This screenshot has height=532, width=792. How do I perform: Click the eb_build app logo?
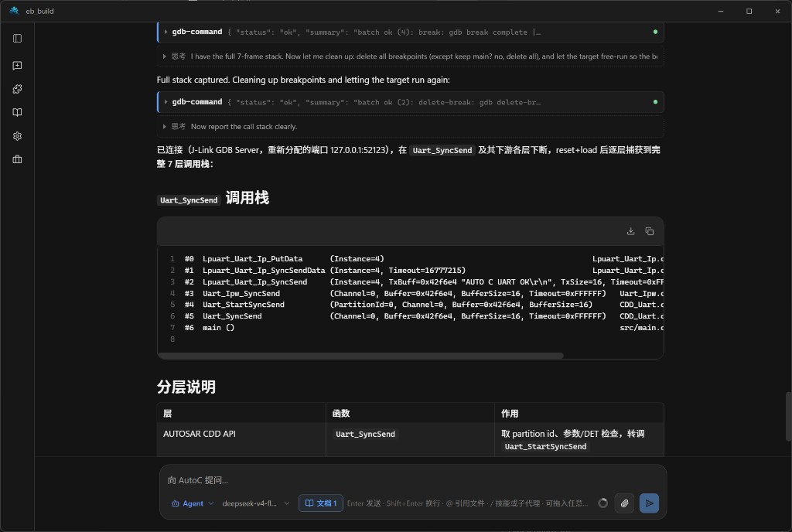click(14, 11)
